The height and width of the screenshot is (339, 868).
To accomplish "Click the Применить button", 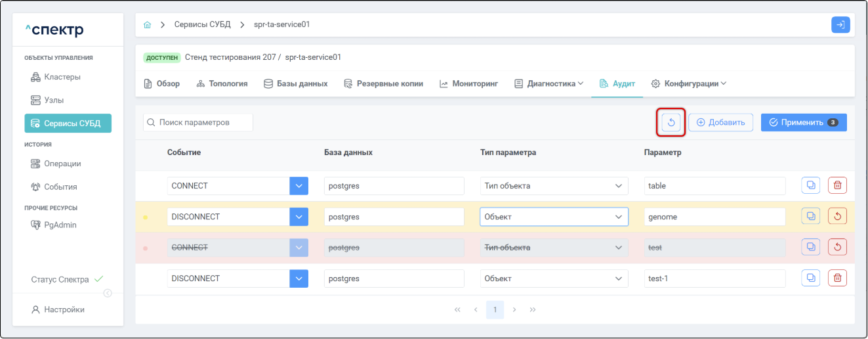I will 803,122.
